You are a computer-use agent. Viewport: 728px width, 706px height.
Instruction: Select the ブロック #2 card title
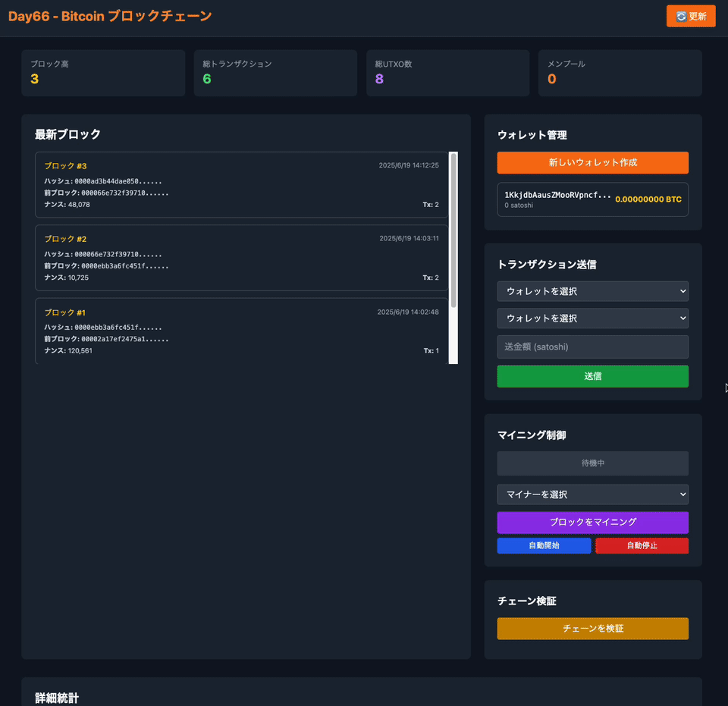65,239
